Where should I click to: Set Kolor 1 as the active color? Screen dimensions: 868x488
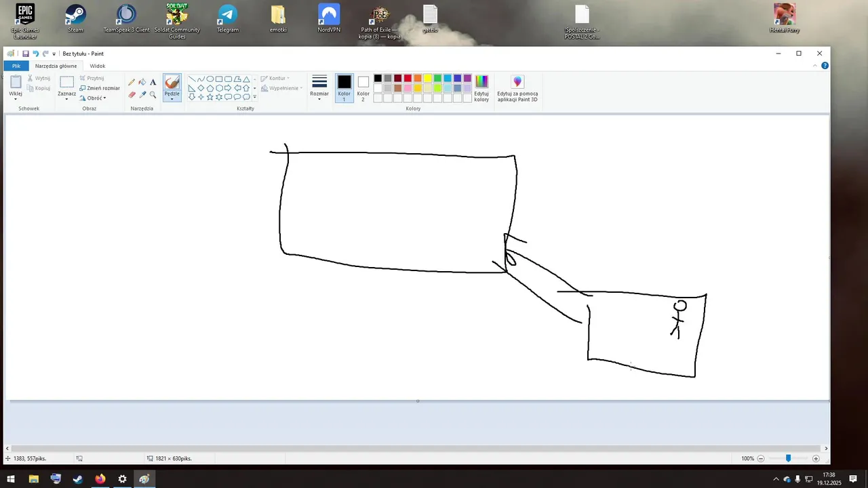pos(344,88)
